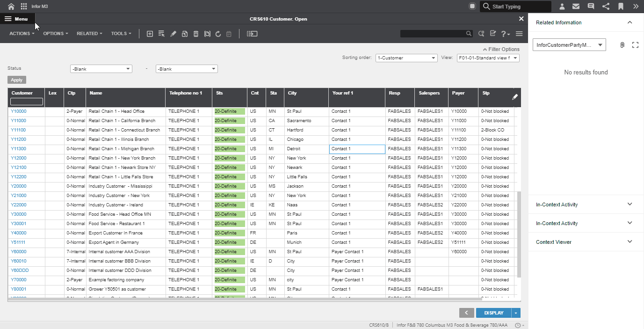Open the Infor home icon
Screen dimensions: 644x329
[11, 7]
